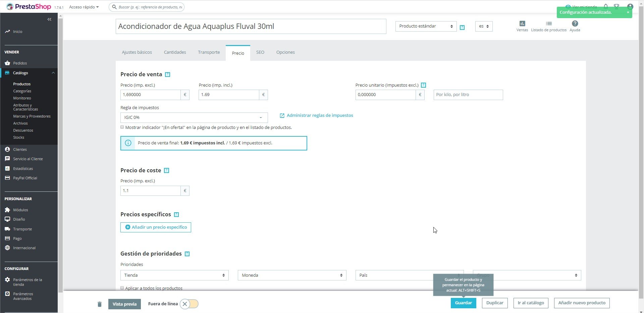Image resolution: width=644 pixels, height=313 pixels.
Task: Check Aplicar a todos los productos
Action: pos(122,288)
